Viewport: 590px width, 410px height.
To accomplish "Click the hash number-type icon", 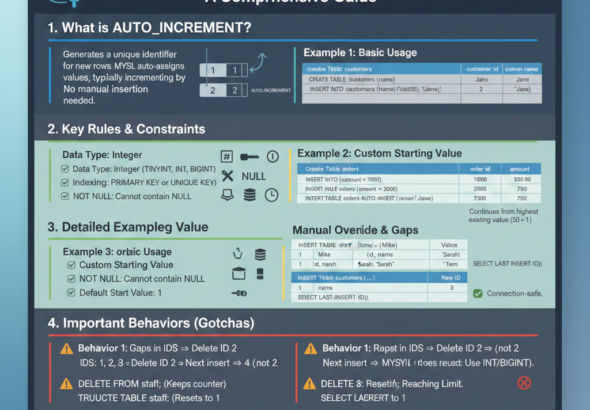I will pyautogui.click(x=227, y=156).
